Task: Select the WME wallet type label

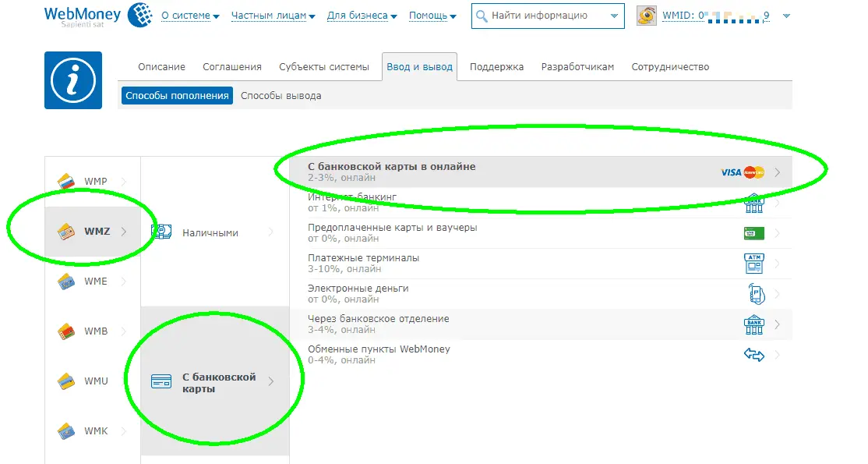Action: [96, 281]
